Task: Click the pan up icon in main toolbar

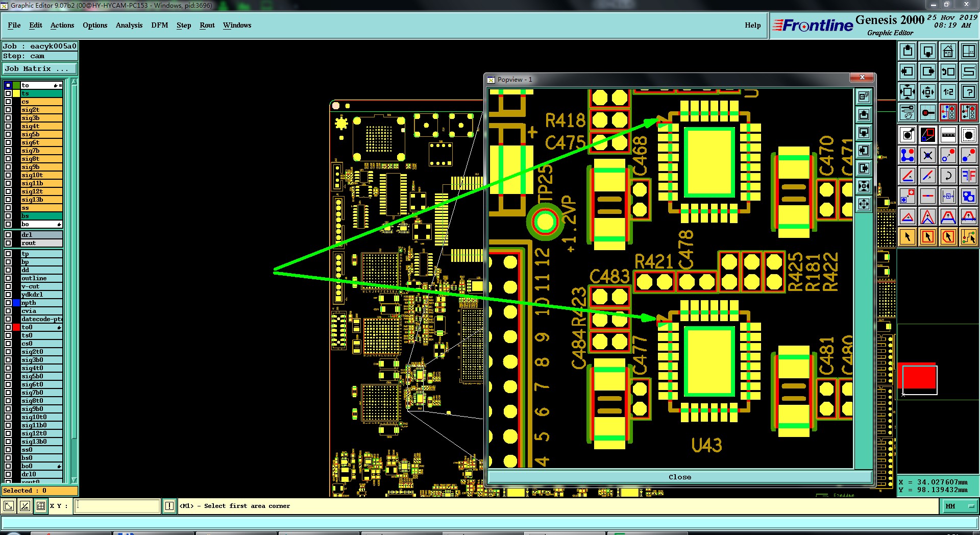Action: (908, 51)
